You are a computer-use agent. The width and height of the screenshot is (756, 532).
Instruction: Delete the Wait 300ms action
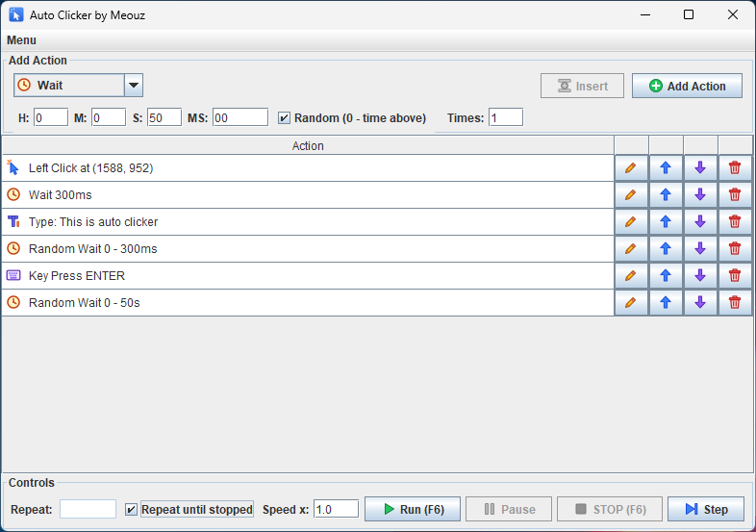coord(735,195)
